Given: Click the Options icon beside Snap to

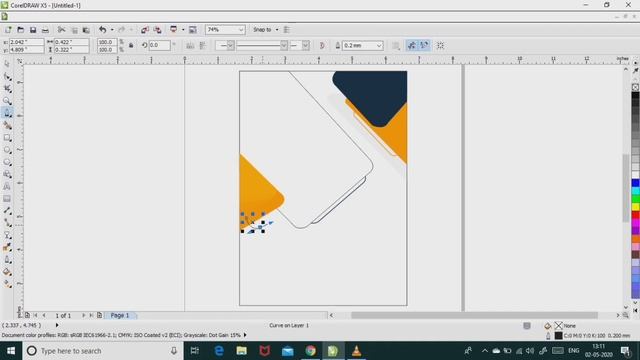Looking at the screenshot, I should (x=287, y=30).
